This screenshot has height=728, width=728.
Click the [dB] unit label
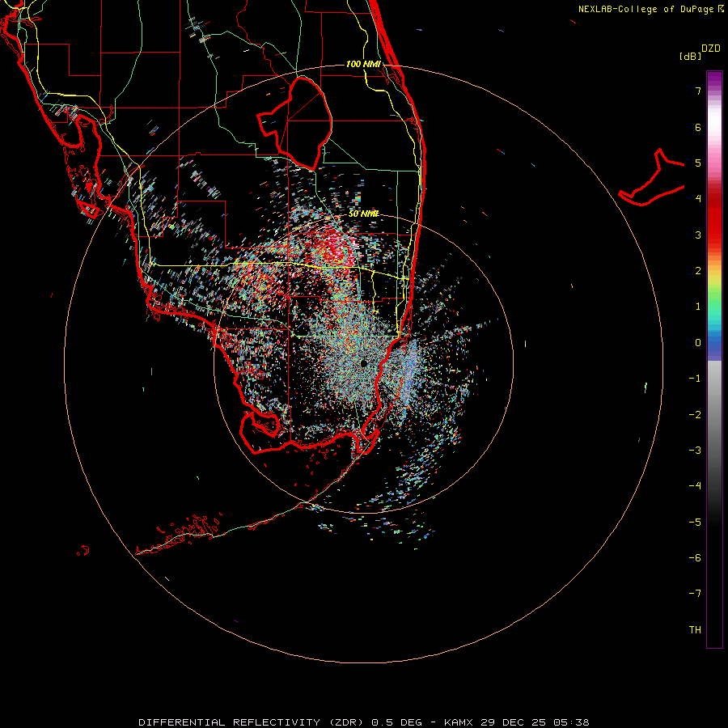pos(690,57)
